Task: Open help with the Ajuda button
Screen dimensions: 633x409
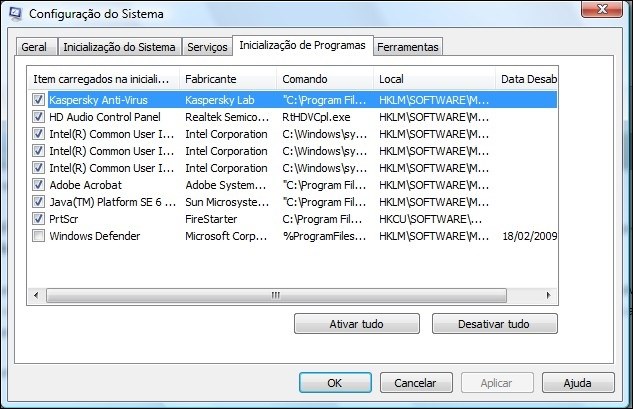Action: coord(577,382)
